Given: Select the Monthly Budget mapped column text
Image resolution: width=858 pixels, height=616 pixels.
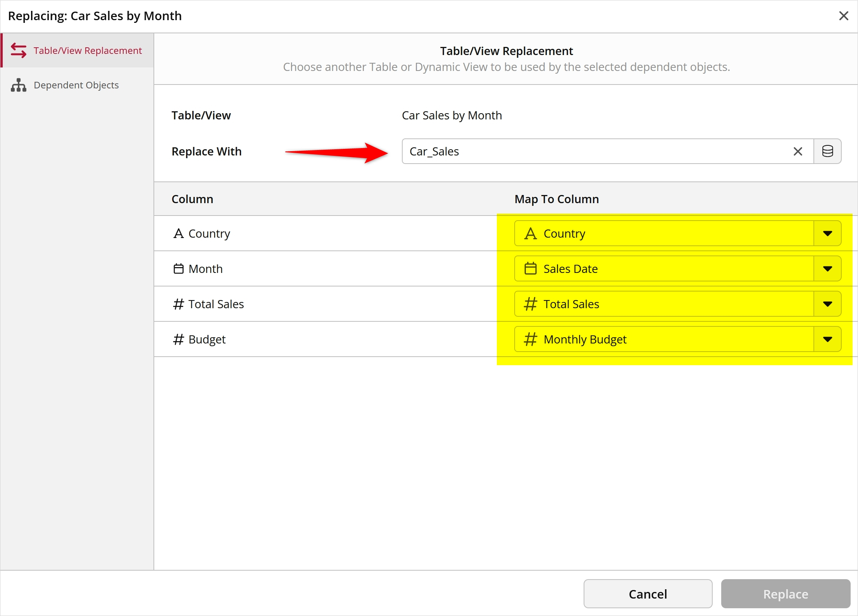Looking at the screenshot, I should tap(585, 339).
